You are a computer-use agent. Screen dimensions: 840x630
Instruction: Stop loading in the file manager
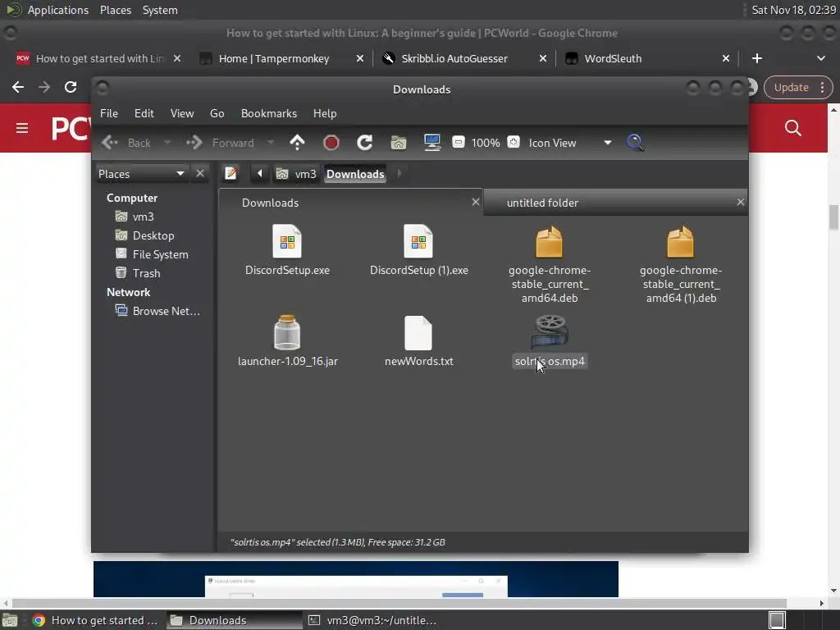point(331,143)
